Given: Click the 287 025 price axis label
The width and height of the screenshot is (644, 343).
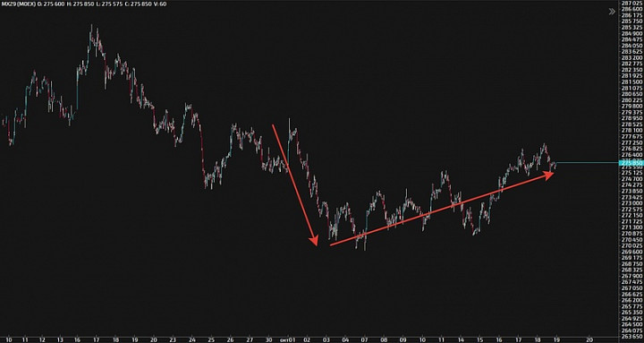Looking at the screenshot, I should 631,3.
